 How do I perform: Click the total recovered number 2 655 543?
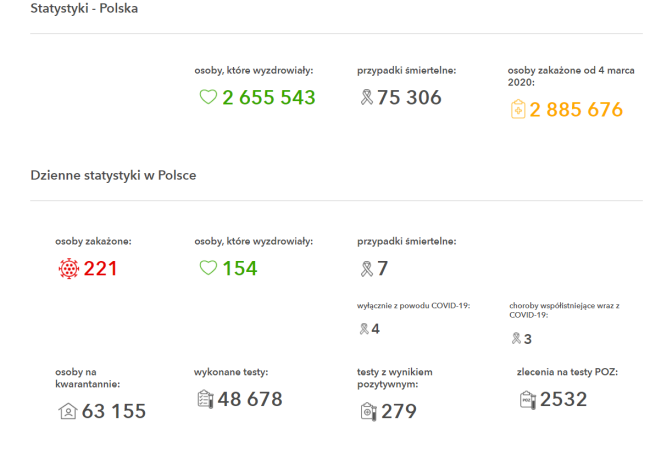click(x=268, y=98)
